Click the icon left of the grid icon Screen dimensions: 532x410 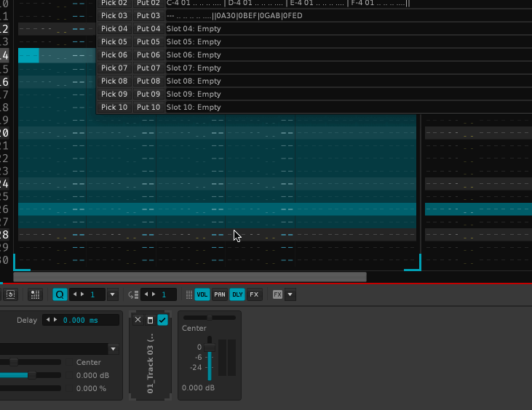tap(11, 294)
